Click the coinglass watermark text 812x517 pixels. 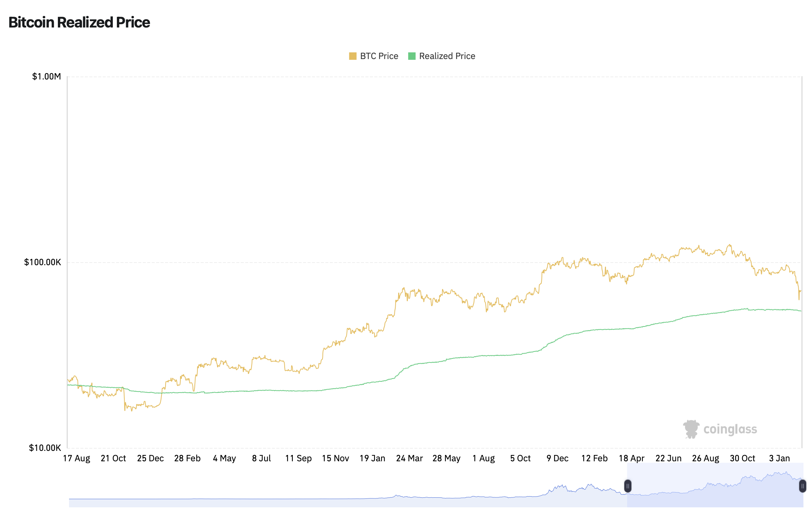[x=730, y=429]
